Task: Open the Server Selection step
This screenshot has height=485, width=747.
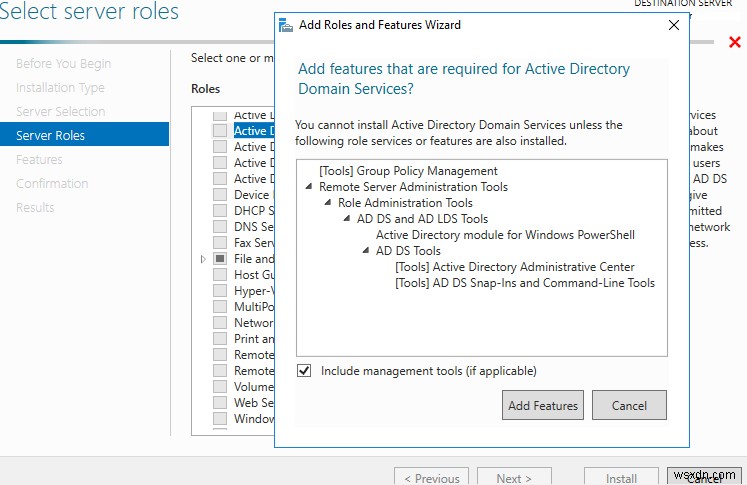Action: click(61, 111)
